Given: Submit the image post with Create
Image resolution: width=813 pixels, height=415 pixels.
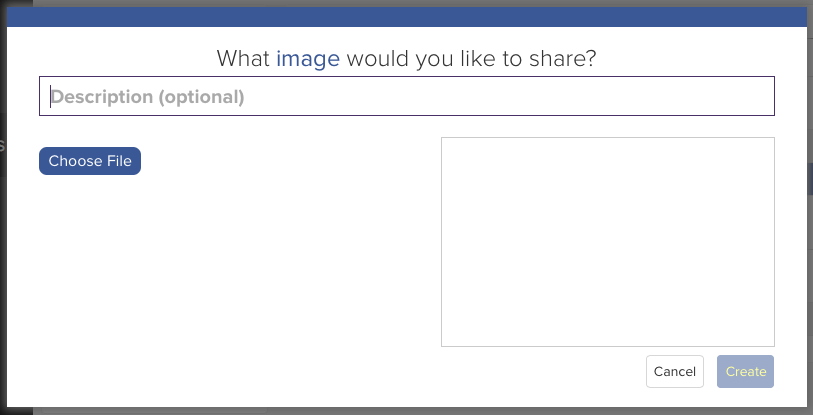Looking at the screenshot, I should (x=746, y=371).
